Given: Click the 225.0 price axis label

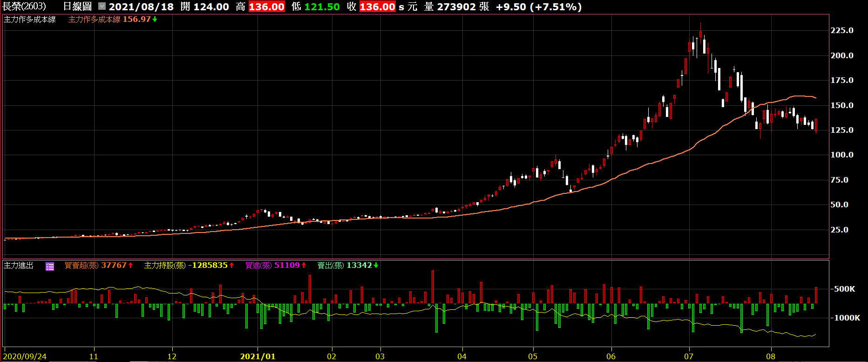Looking at the screenshot, I should pos(842,31).
